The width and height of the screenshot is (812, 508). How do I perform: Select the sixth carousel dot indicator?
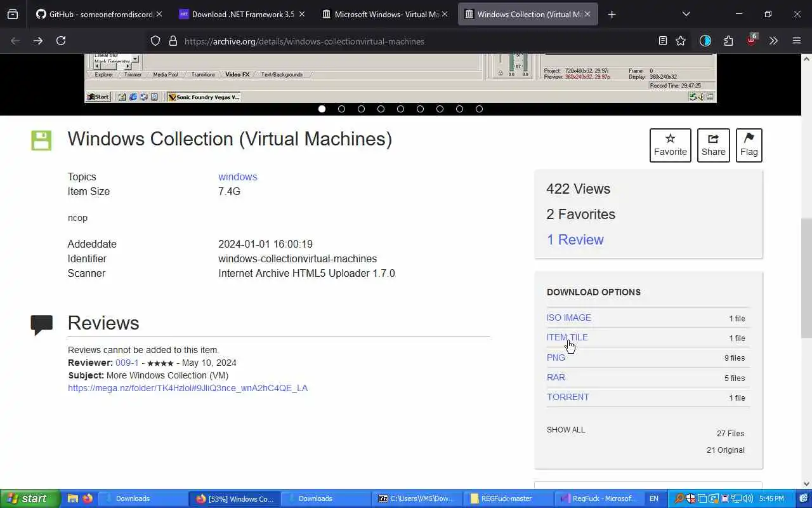(x=420, y=109)
